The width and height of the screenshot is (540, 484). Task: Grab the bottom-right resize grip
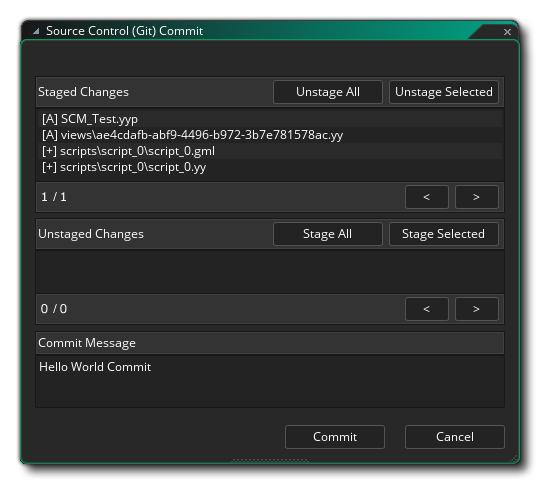[x=513, y=459]
